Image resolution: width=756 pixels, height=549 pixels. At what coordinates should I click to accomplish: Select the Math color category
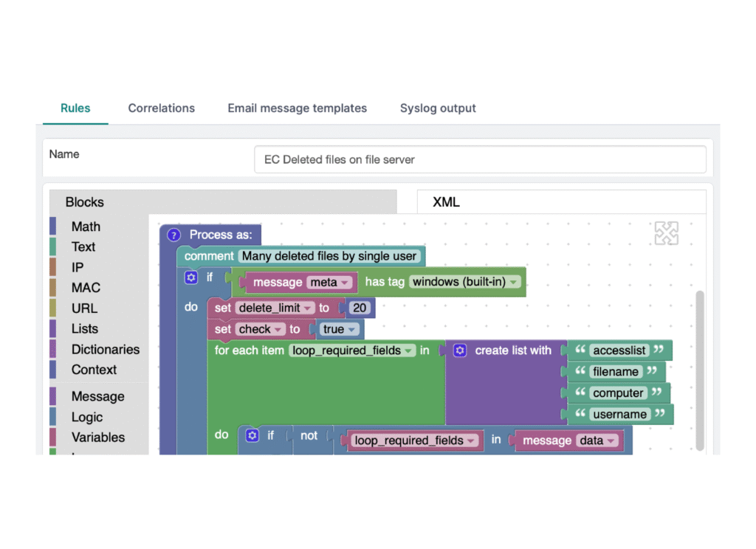pyautogui.click(x=86, y=227)
